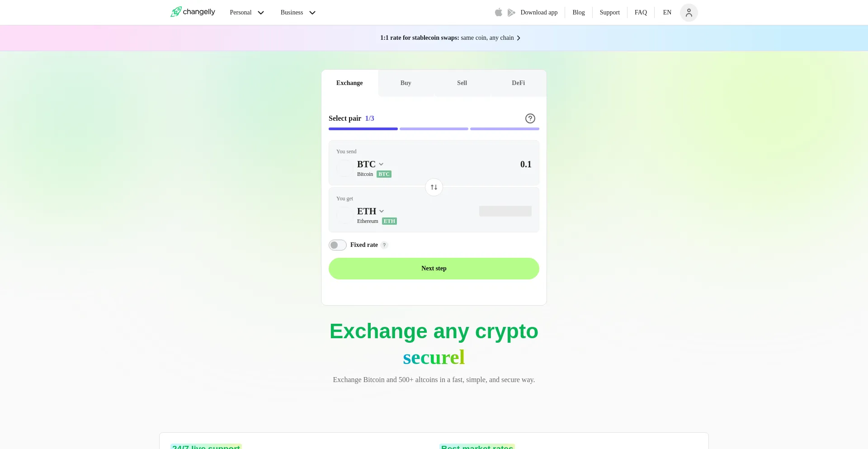
Task: Expand the Business menu
Action: pos(298,13)
